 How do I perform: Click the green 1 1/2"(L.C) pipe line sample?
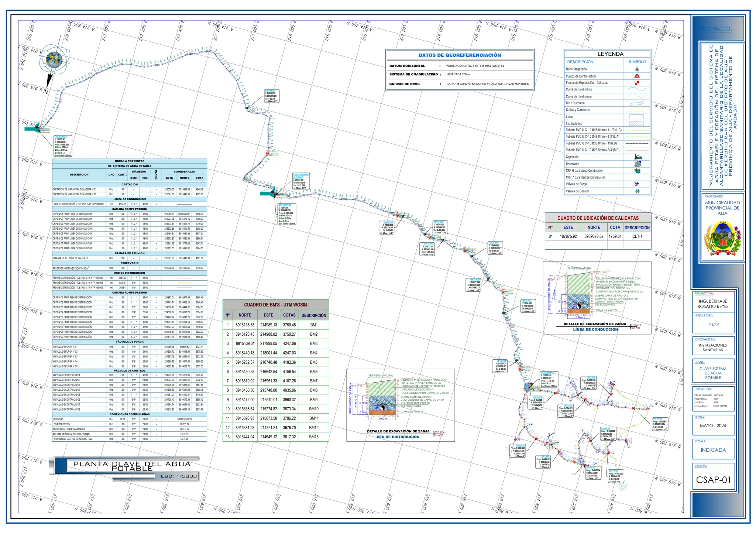pos(637,130)
